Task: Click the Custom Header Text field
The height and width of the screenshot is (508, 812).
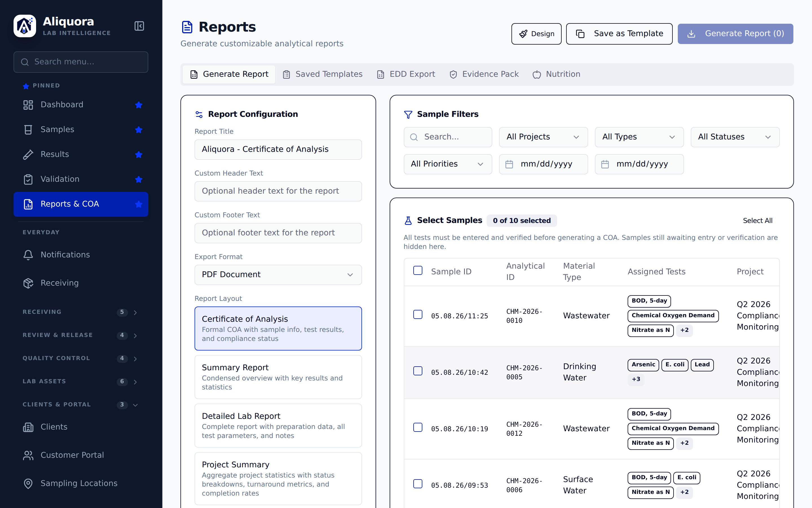Action: pos(278,192)
